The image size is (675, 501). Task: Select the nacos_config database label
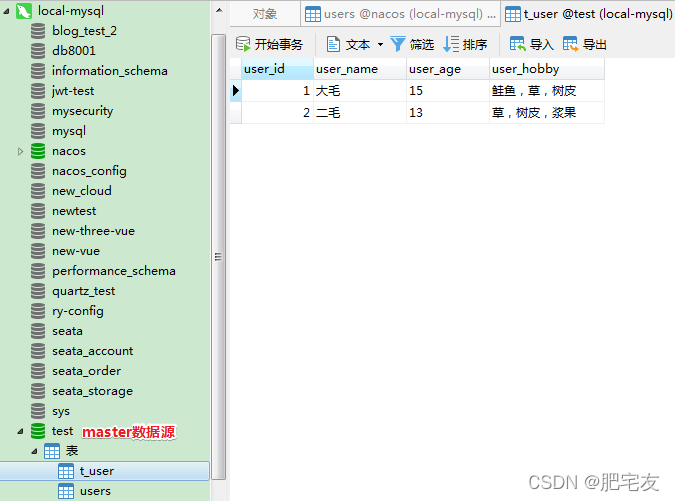tap(89, 171)
